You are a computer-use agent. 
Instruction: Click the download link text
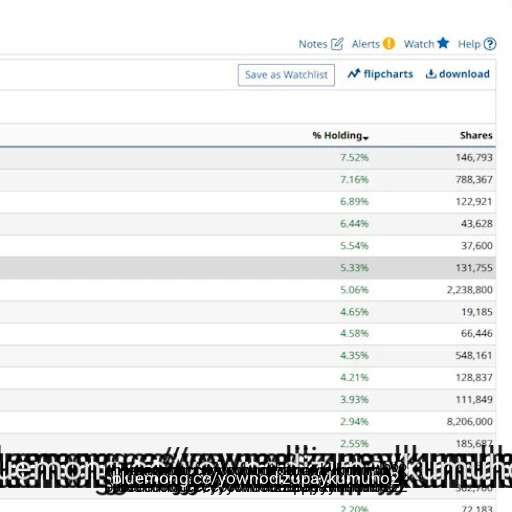coord(464,74)
